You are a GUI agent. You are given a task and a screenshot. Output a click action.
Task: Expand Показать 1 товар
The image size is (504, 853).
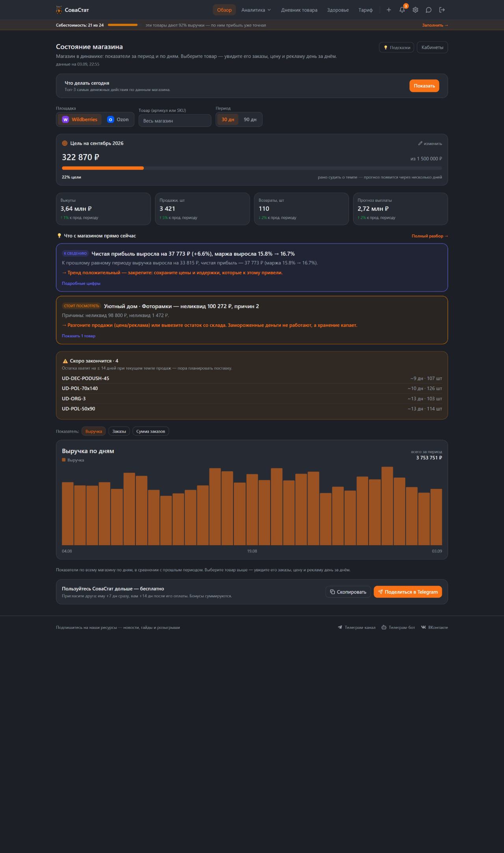pos(79,336)
